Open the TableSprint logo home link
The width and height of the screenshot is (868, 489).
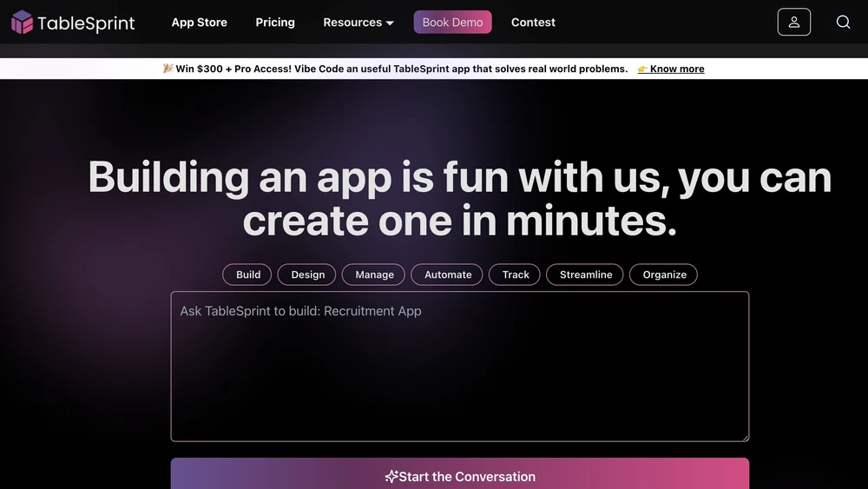(x=73, y=23)
